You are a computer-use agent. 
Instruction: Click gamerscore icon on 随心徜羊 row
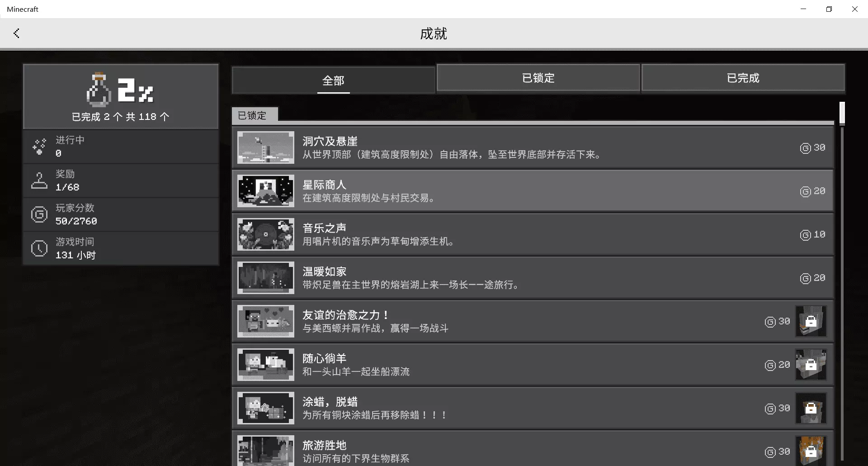(770, 365)
